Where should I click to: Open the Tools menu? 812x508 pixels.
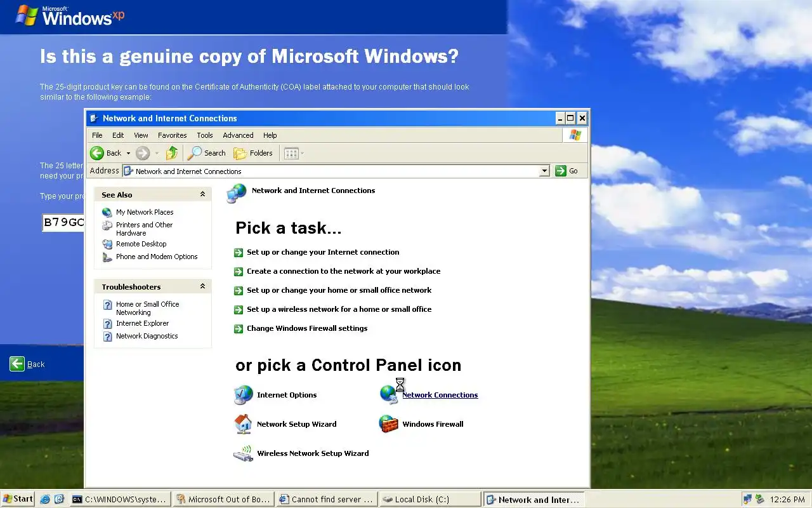coord(205,135)
